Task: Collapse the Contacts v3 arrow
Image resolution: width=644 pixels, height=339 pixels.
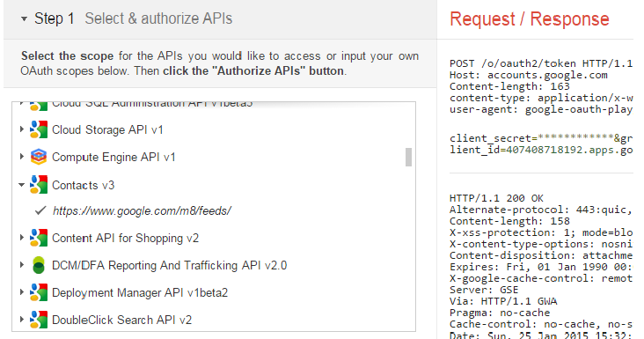Action: pyautogui.click(x=22, y=185)
